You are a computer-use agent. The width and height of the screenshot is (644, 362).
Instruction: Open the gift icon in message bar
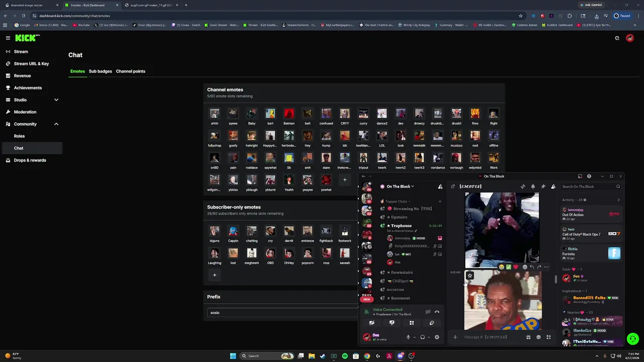click(528, 337)
